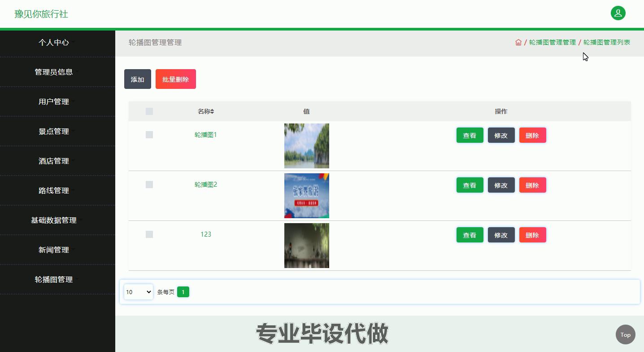
Task: Click the 轮播图2 name cell
Action: click(x=206, y=185)
